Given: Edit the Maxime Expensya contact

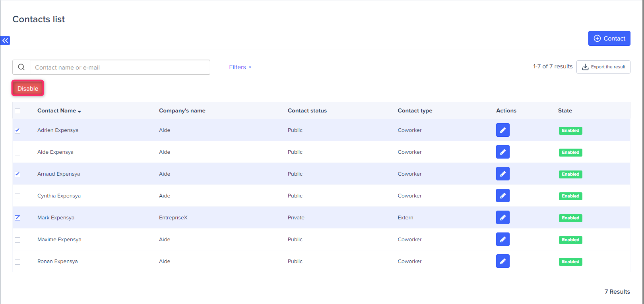Looking at the screenshot, I should pyautogui.click(x=502, y=239).
